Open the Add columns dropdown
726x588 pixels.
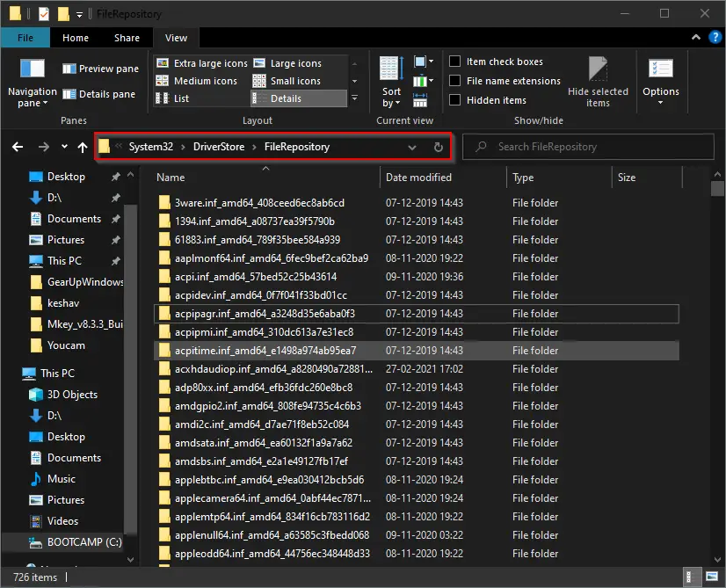click(x=424, y=82)
